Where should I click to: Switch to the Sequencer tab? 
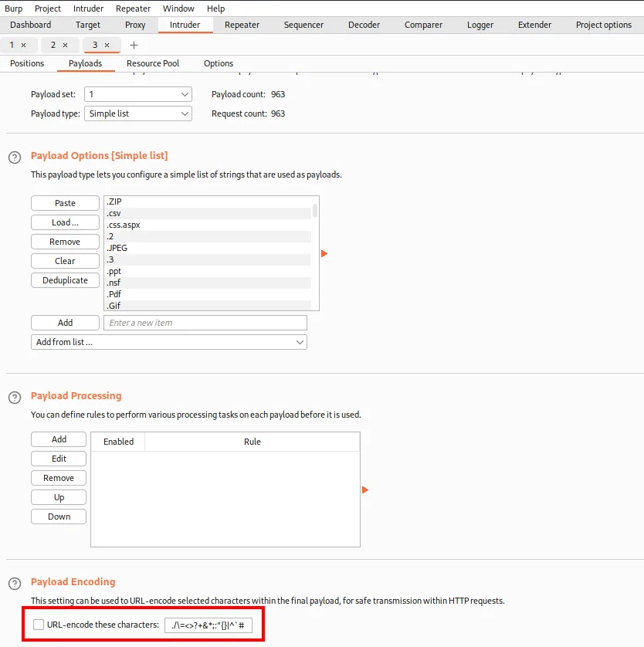303,25
